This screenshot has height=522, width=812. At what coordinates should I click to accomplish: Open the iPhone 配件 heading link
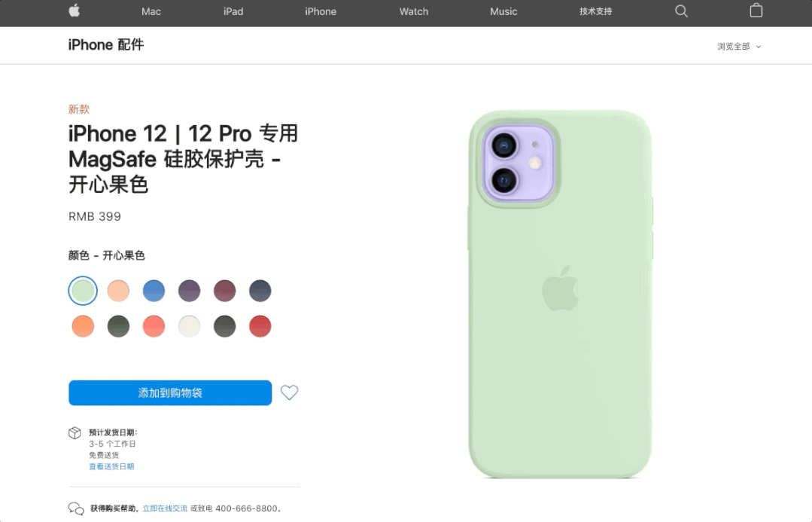pos(106,45)
